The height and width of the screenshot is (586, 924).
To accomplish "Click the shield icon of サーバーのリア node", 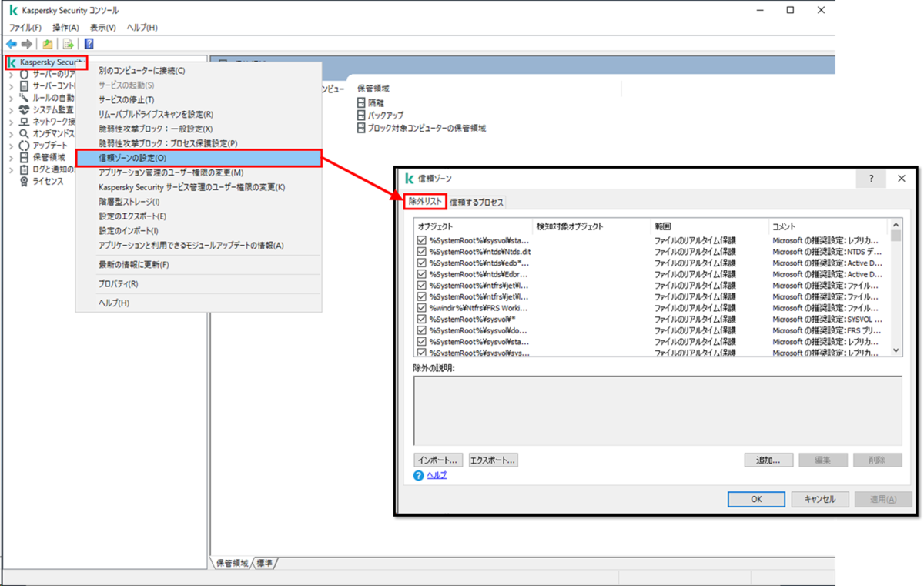I will pyautogui.click(x=24, y=74).
